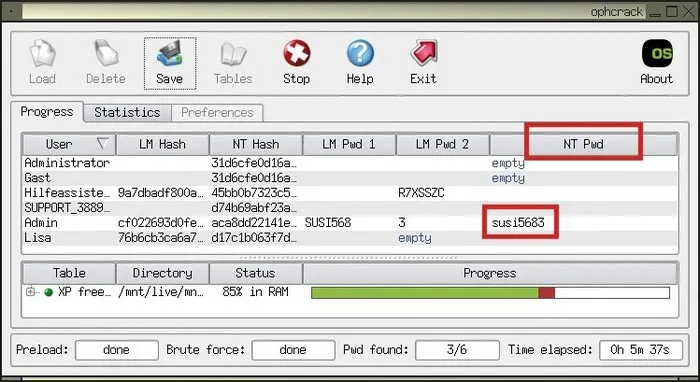The width and height of the screenshot is (700, 382).
Task: Select the Gast user row
Action: pyautogui.click(x=350, y=178)
